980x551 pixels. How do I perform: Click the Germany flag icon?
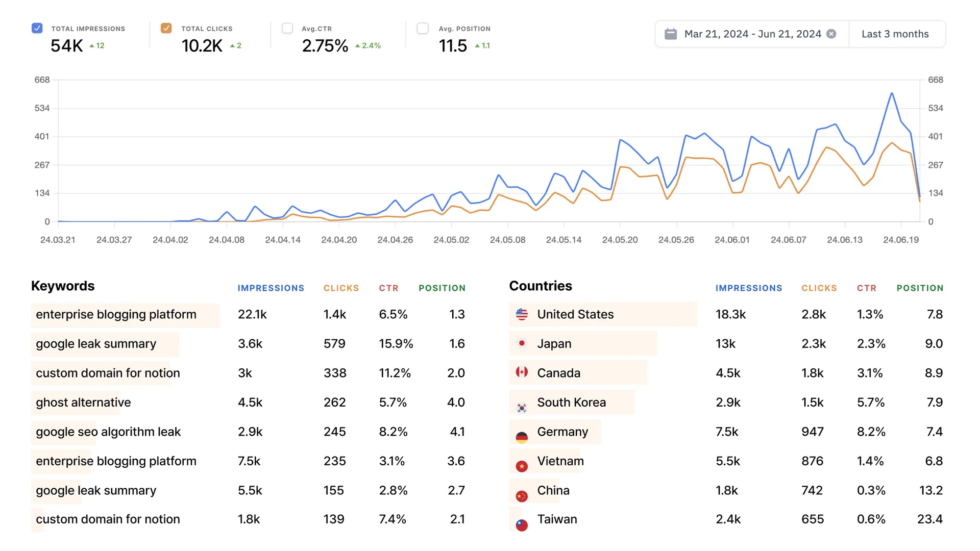pos(522,432)
